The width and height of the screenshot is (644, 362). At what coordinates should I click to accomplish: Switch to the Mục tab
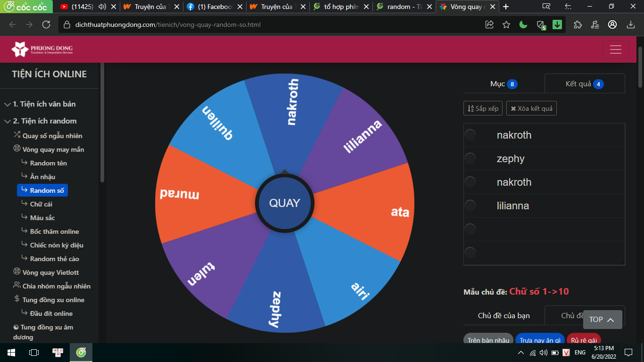tap(504, 84)
